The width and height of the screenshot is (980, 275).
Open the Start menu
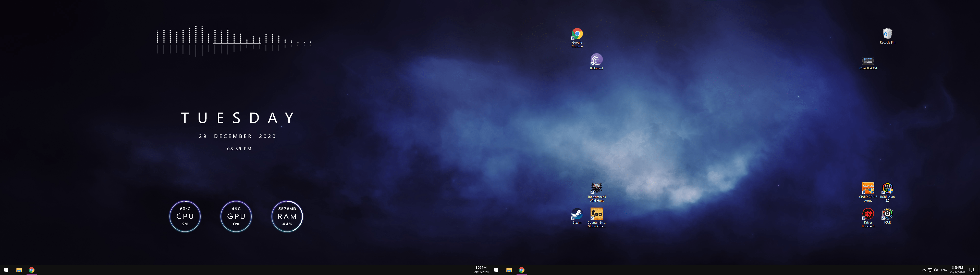6,270
